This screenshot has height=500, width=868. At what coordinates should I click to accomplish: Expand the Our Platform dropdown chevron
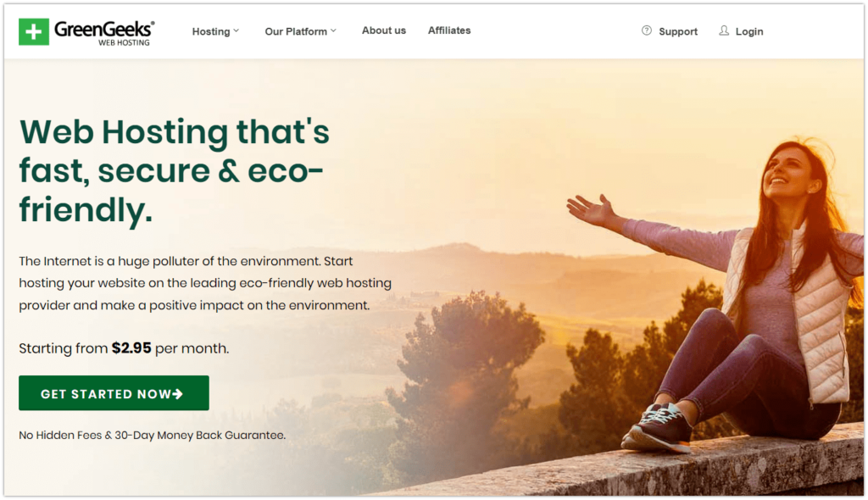(333, 31)
